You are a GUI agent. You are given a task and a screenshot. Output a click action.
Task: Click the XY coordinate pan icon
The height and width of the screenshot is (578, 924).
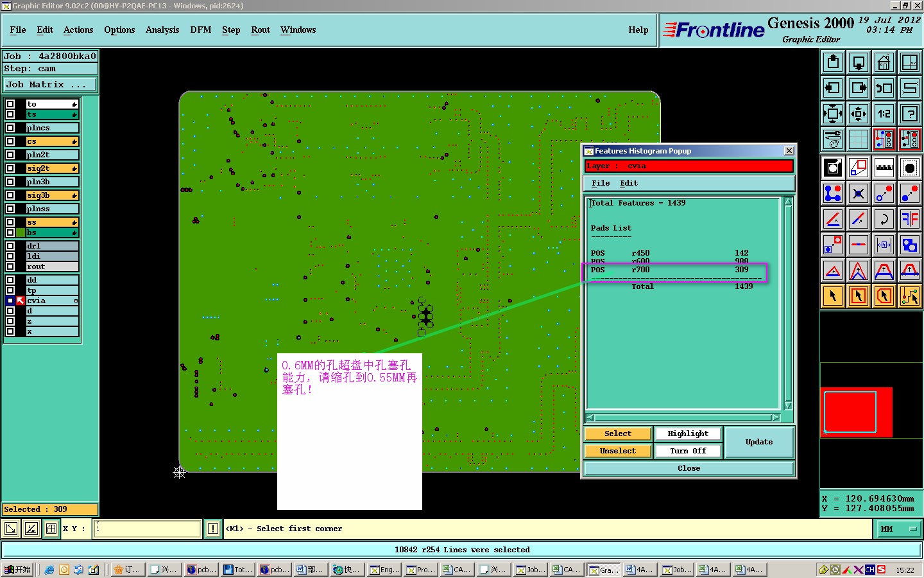(909, 62)
